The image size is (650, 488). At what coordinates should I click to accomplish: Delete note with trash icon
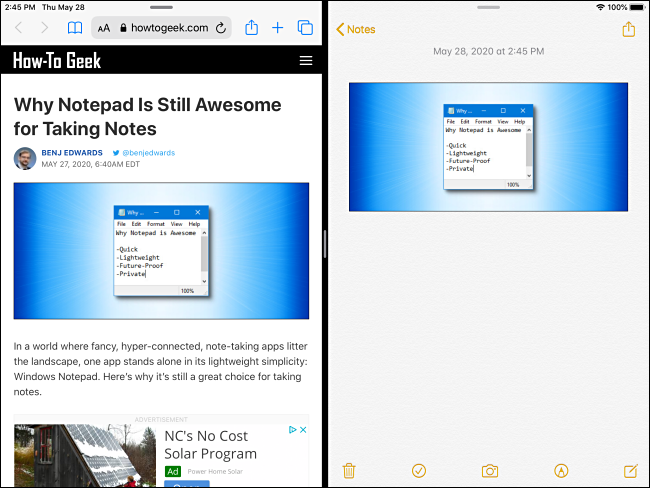(x=349, y=471)
